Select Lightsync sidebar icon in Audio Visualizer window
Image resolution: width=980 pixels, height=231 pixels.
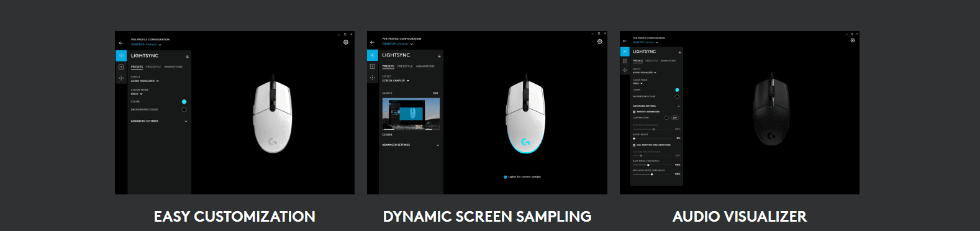625,52
